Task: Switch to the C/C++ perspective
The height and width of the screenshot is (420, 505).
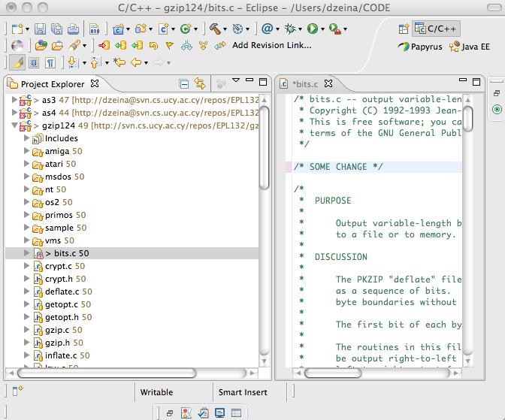Action: 436,29
